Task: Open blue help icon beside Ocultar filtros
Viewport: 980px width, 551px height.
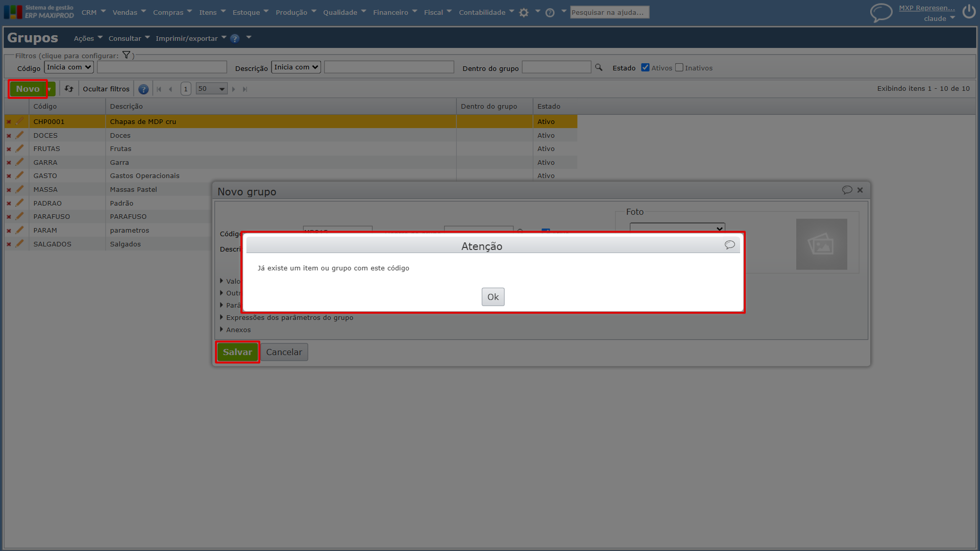Action: tap(143, 89)
